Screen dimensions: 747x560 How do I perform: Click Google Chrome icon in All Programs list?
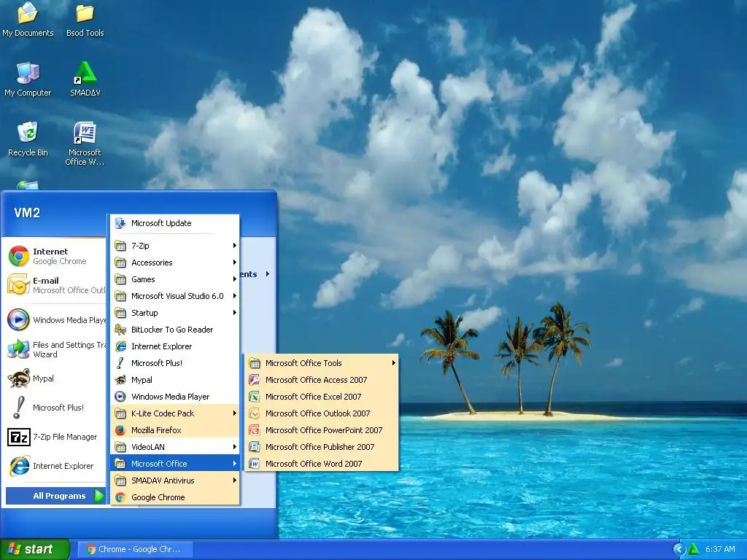120,497
